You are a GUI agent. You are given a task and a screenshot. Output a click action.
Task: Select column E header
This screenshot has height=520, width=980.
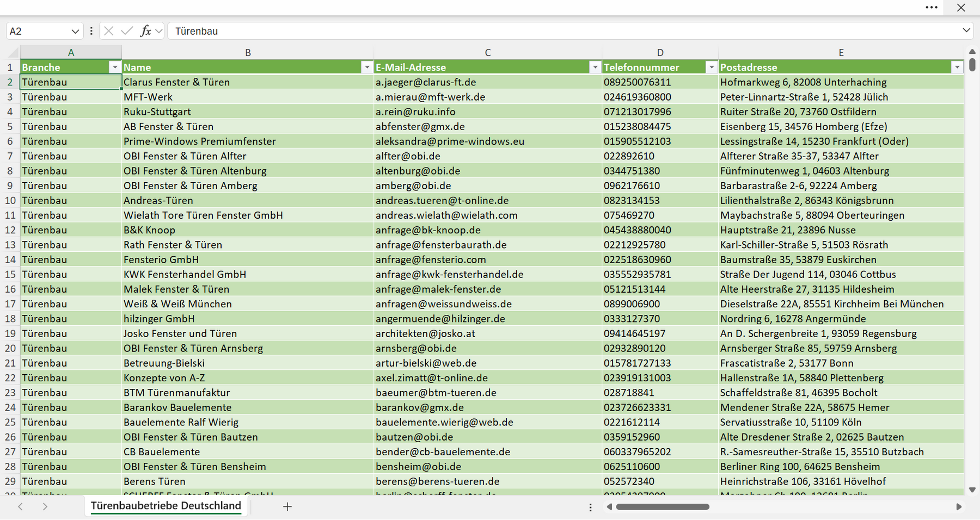point(841,52)
